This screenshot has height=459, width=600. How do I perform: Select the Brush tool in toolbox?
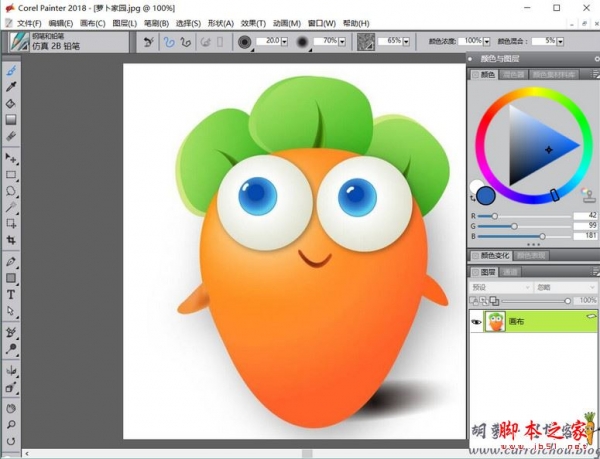12,70
